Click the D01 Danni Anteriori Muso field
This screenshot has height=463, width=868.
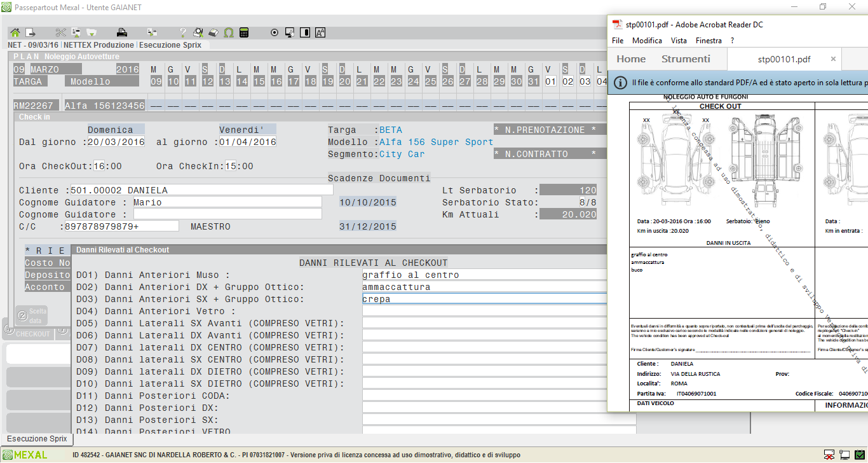point(485,275)
